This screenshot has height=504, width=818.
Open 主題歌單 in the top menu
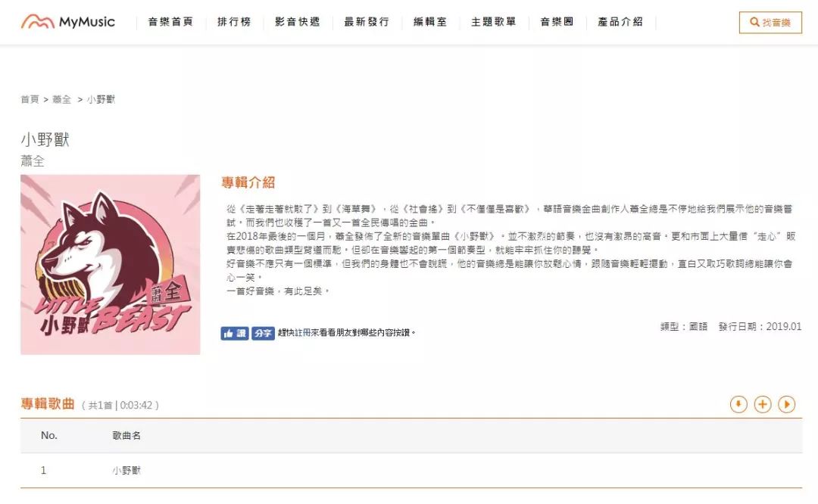tap(494, 22)
